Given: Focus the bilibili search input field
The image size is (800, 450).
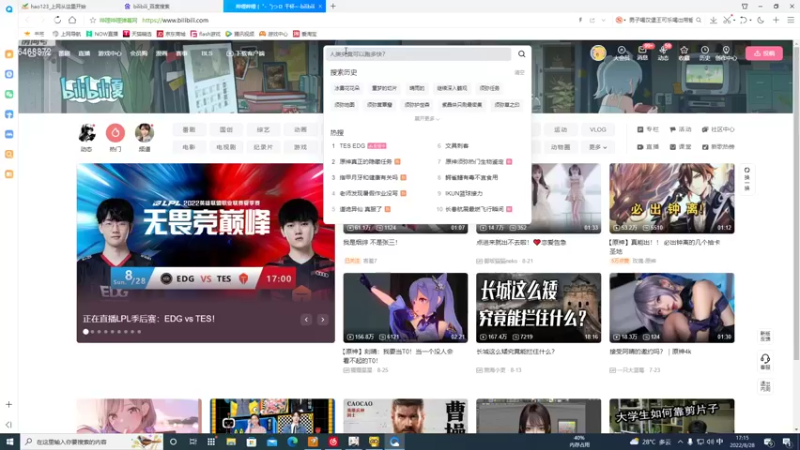Looking at the screenshot, I should (x=418, y=54).
